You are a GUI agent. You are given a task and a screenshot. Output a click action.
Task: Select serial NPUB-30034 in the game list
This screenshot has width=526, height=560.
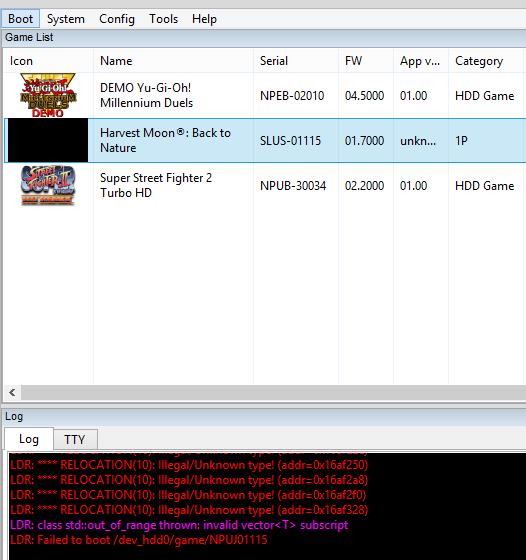(293, 186)
